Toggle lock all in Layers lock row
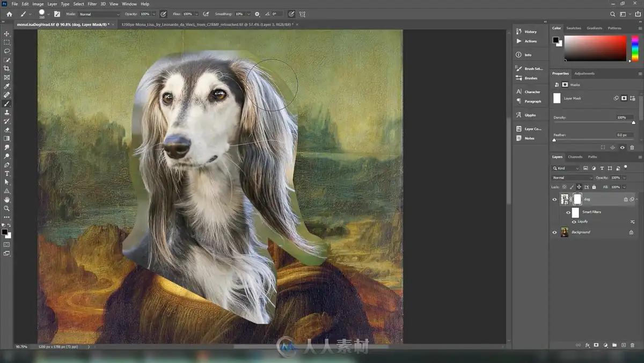The width and height of the screenshot is (644, 363). pyautogui.click(x=594, y=187)
